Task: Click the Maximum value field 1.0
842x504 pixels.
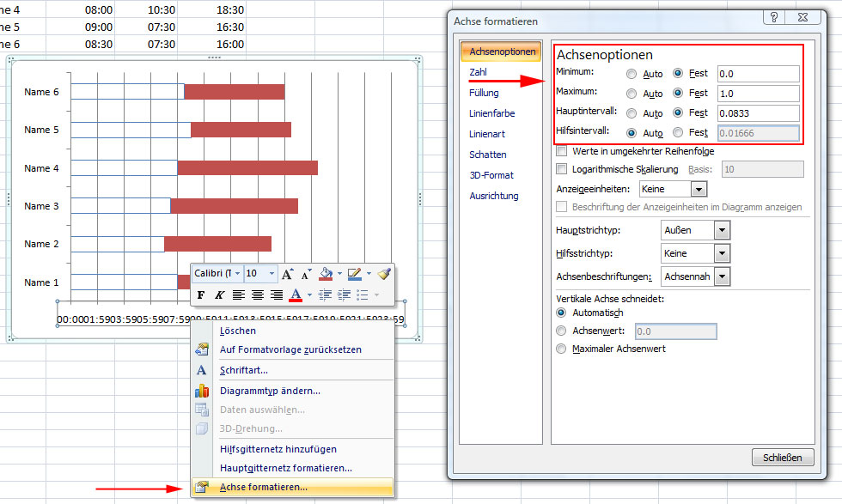Action: (758, 94)
